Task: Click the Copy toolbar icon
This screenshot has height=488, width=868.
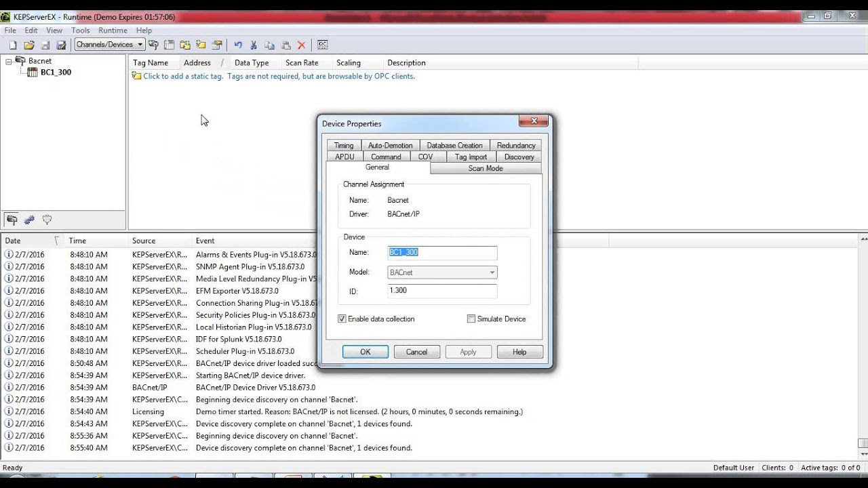Action: [x=270, y=45]
